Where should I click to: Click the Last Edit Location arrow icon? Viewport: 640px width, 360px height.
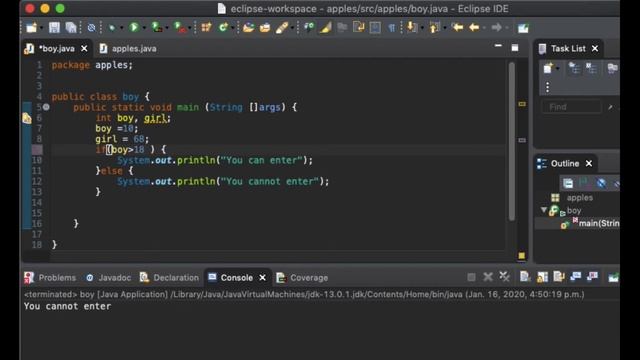click(x=457, y=28)
